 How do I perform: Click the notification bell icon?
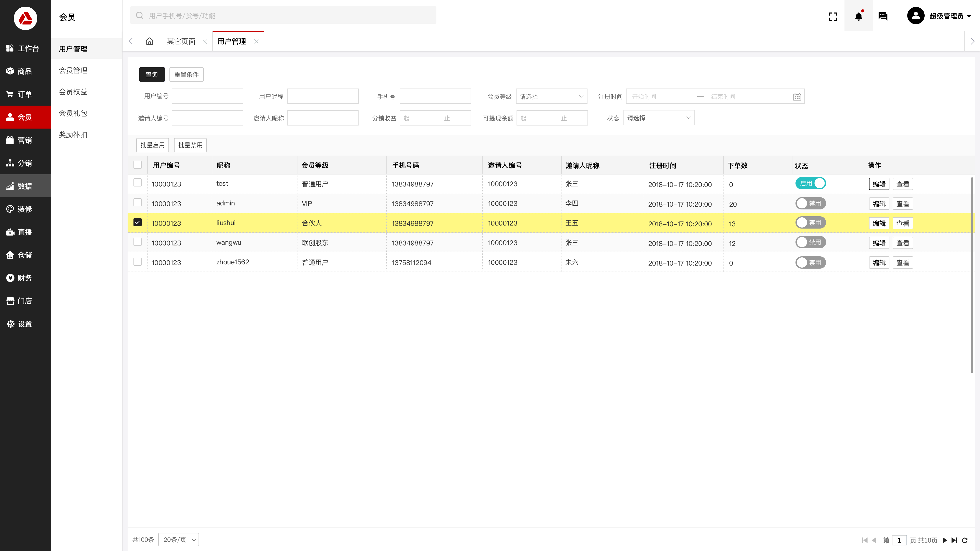click(858, 16)
